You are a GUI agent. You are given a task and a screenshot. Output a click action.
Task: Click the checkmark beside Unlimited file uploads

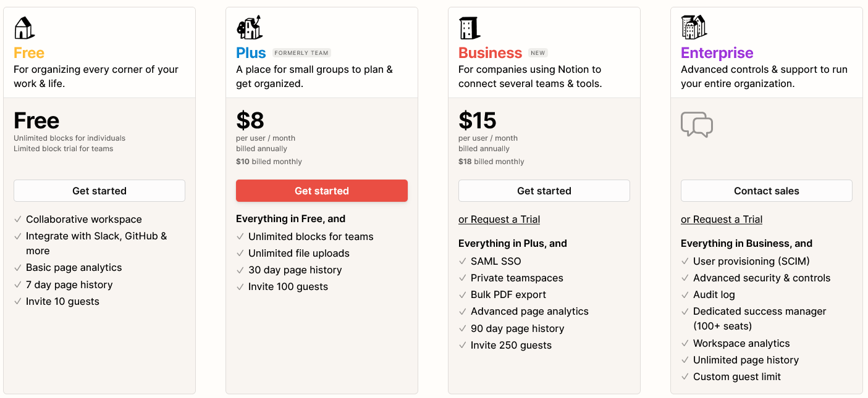[x=240, y=254]
